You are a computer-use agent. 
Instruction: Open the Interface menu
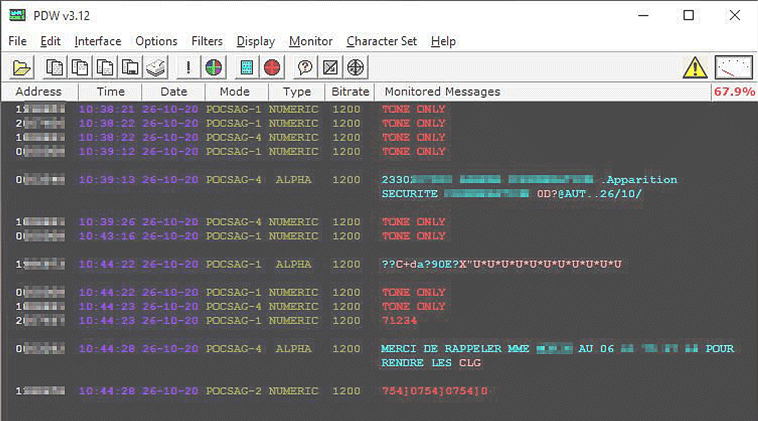click(x=98, y=41)
